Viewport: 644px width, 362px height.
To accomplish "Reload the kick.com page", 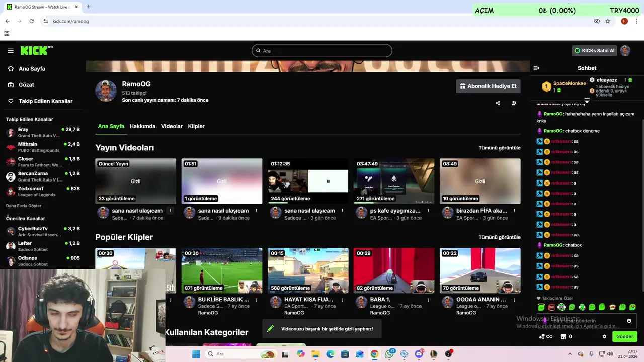I will [x=31, y=21].
